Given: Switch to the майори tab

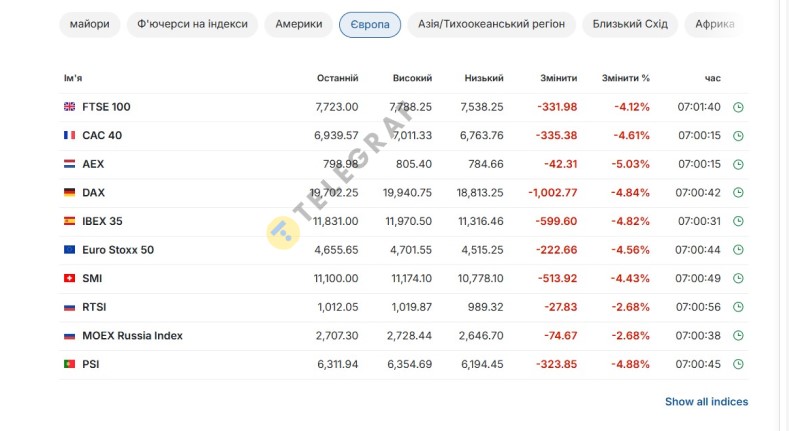Looking at the screenshot, I should 90,24.
